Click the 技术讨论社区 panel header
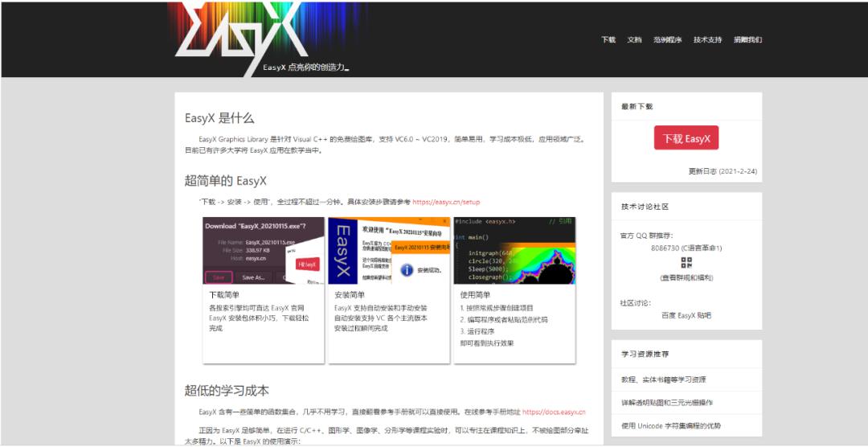 tap(645, 207)
